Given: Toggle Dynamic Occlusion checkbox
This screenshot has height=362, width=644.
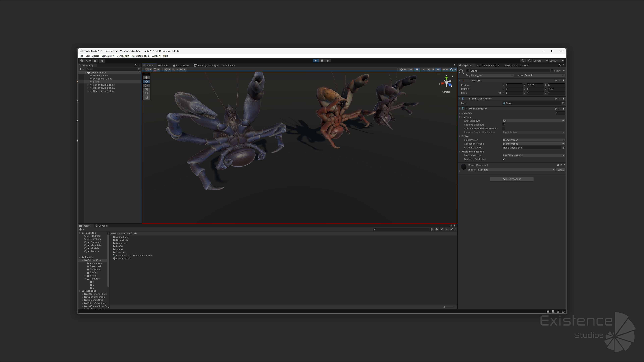Looking at the screenshot, I should click(504, 159).
